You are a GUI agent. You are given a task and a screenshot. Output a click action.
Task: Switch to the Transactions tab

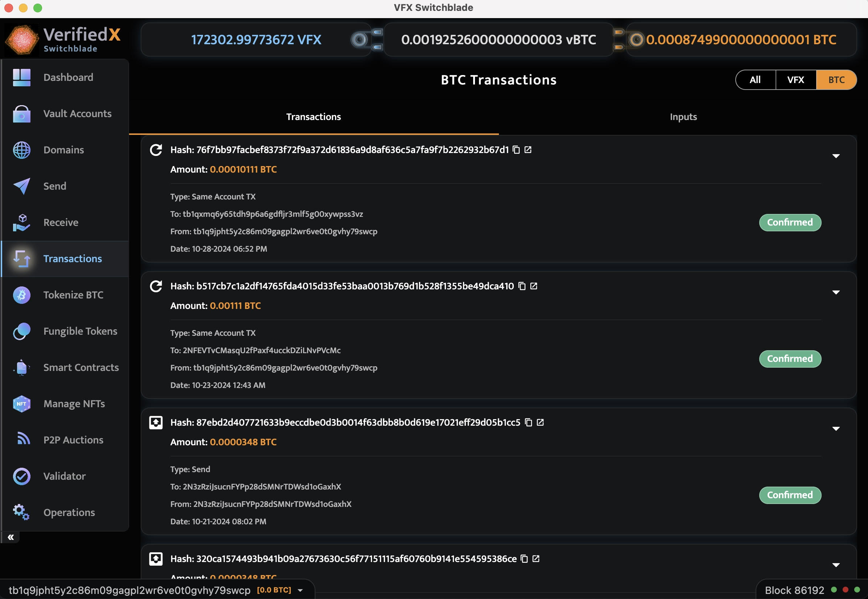[314, 117]
